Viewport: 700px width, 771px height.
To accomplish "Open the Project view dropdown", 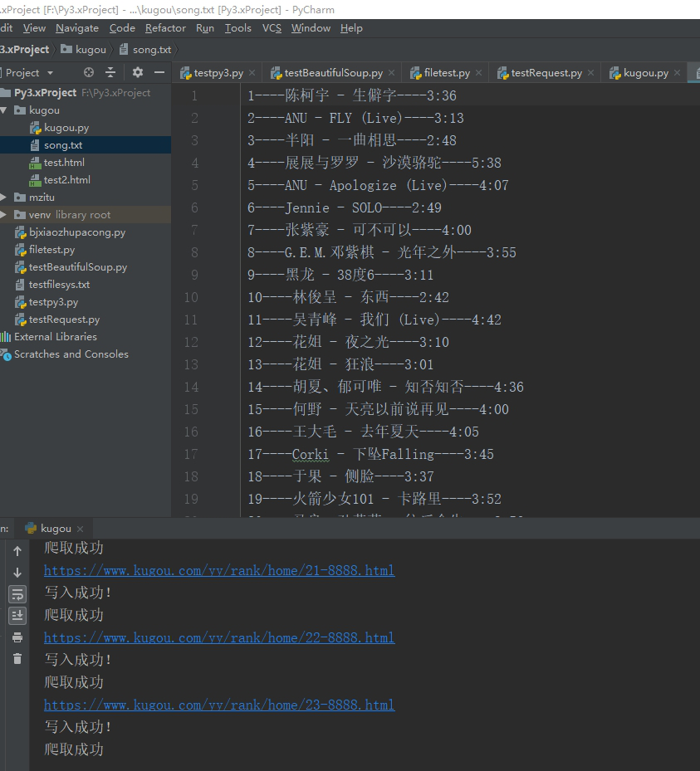I will pyautogui.click(x=50, y=73).
